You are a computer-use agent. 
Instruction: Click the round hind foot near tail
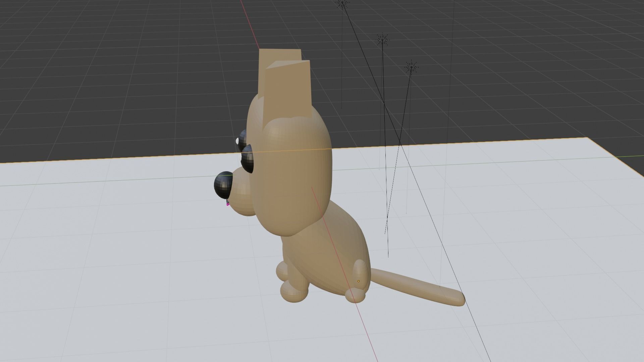pyautogui.click(x=356, y=295)
